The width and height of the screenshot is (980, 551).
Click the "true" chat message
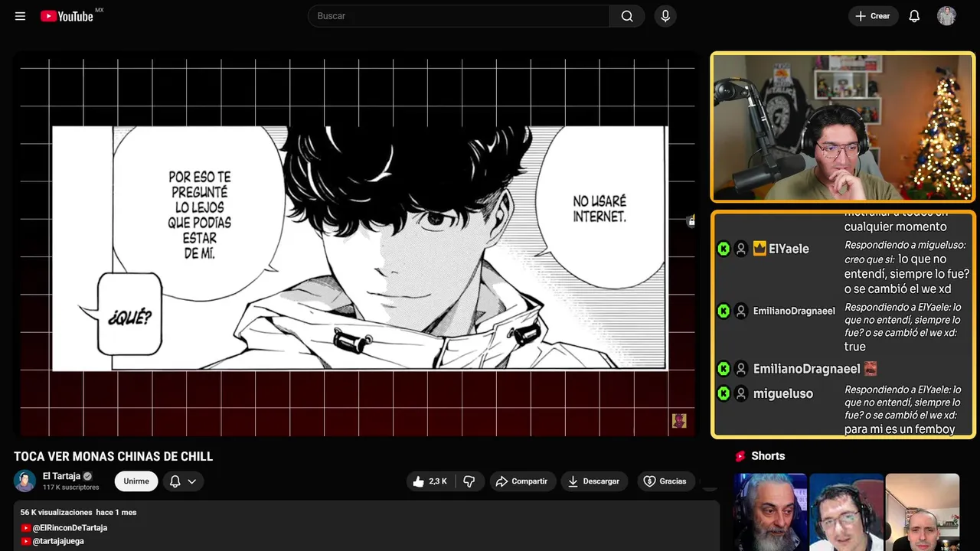[855, 347]
